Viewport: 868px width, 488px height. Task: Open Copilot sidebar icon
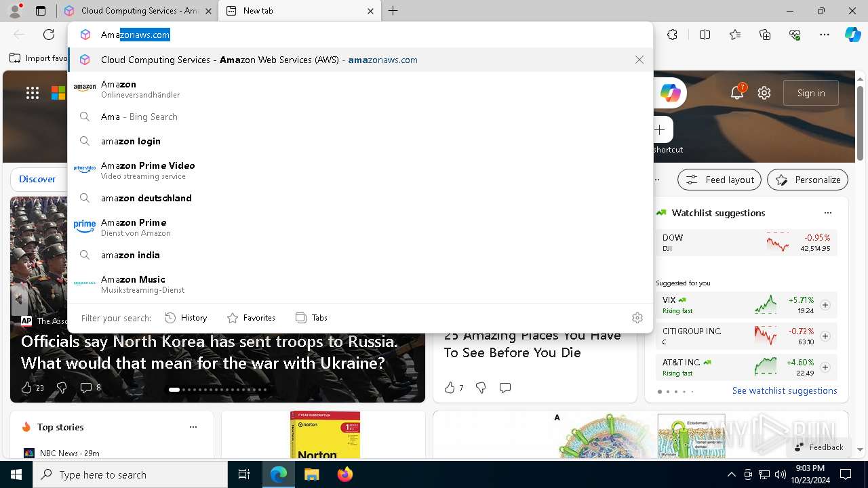[x=852, y=35]
